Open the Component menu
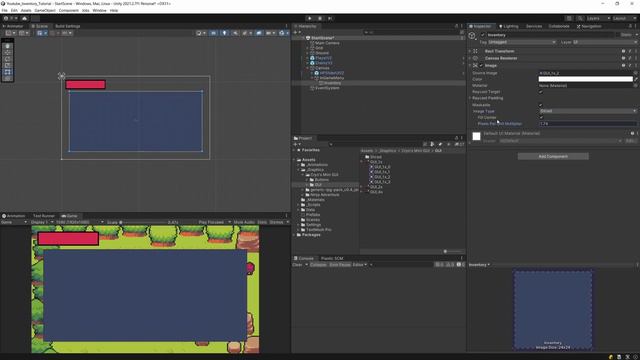Image resolution: width=640 pixels, height=360 pixels. [x=69, y=10]
